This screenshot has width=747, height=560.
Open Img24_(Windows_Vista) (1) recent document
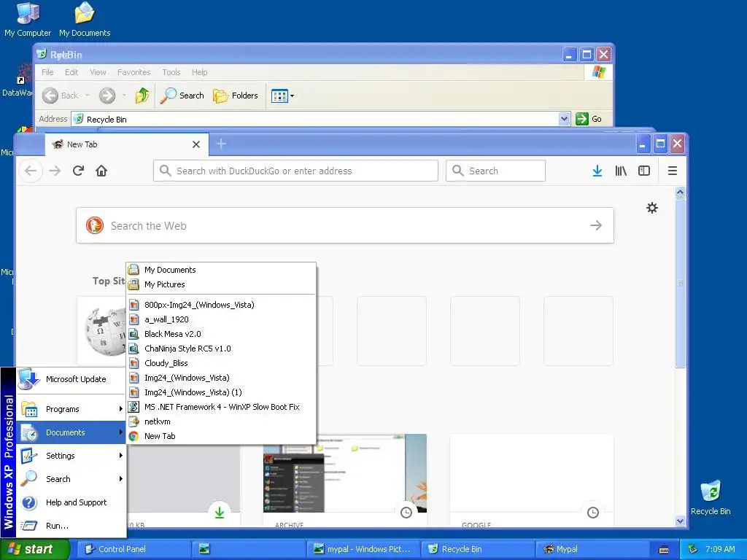pyautogui.click(x=221, y=392)
